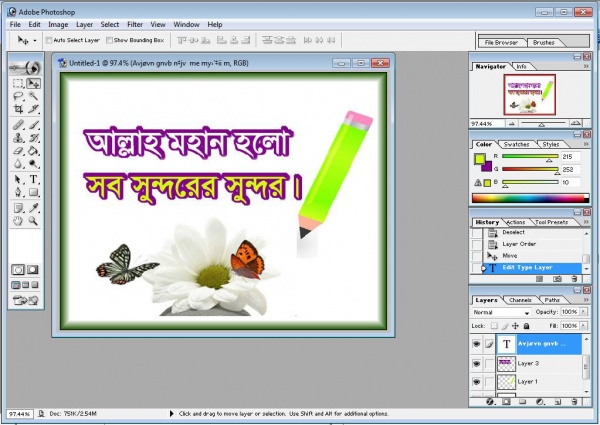Jump to ImageReady button
This screenshot has width=600, height=425.
point(26,301)
